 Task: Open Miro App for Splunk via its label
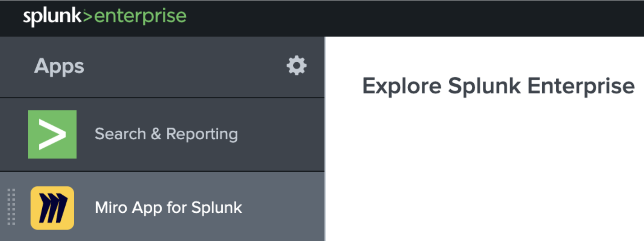click(168, 207)
